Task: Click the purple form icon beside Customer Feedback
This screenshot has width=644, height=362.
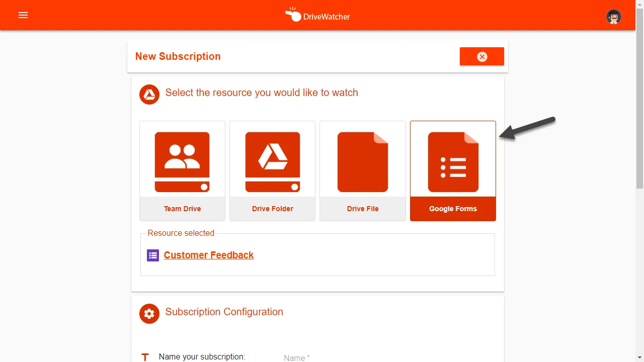Action: pos(153,255)
